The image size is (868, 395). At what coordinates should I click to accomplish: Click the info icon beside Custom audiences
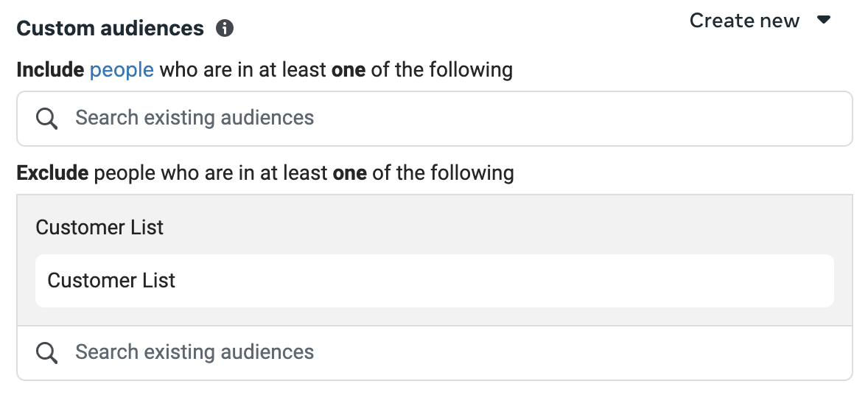coord(225,28)
